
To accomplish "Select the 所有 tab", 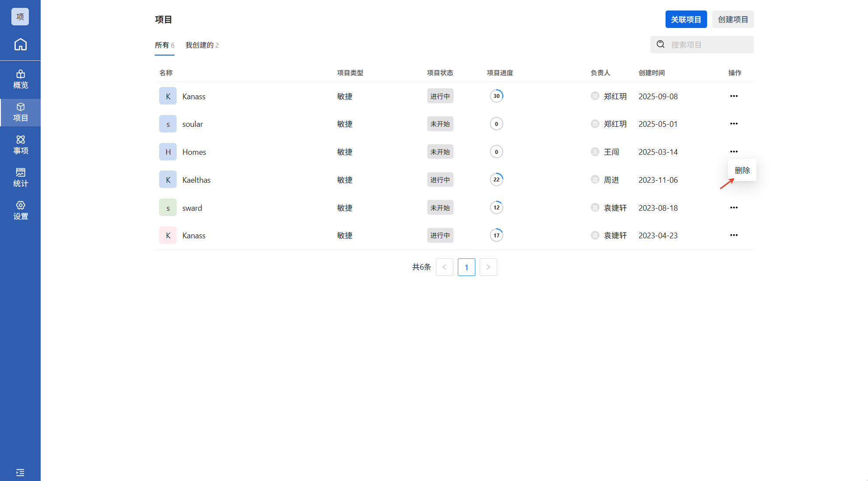I will [164, 45].
